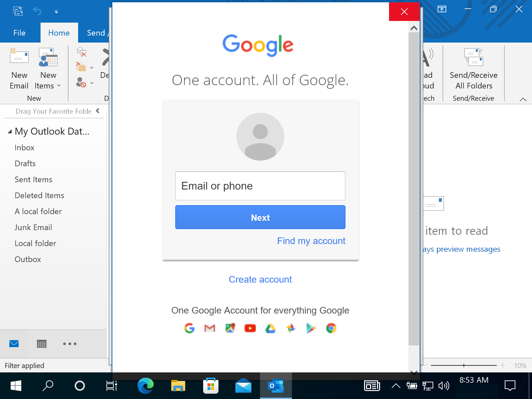The image size is (532, 399).
Task: Collapse the My Outlook Data folder tree
Action: click(x=10, y=131)
